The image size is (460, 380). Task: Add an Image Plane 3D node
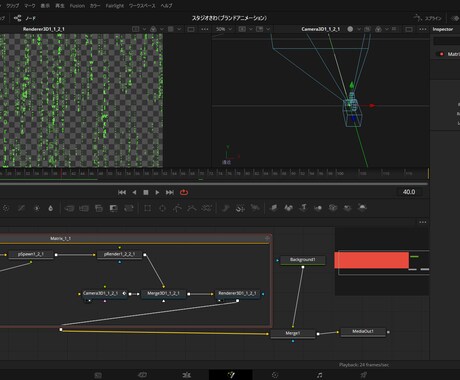click(274, 208)
